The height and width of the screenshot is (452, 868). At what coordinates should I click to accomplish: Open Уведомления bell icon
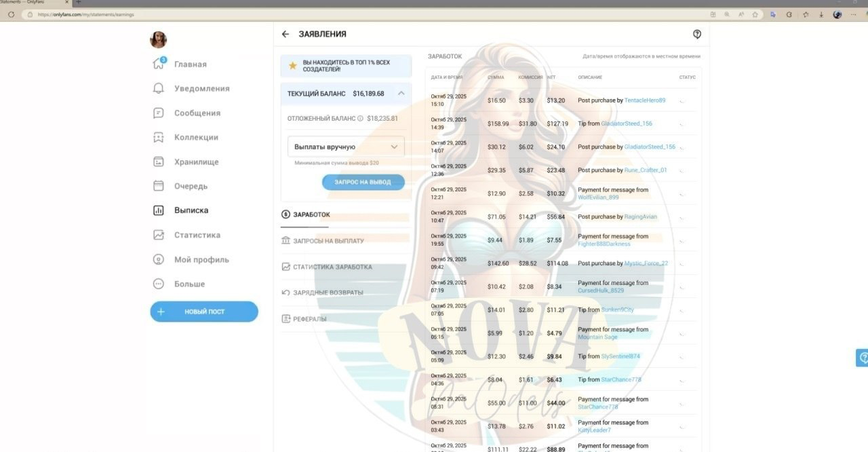[x=159, y=89]
